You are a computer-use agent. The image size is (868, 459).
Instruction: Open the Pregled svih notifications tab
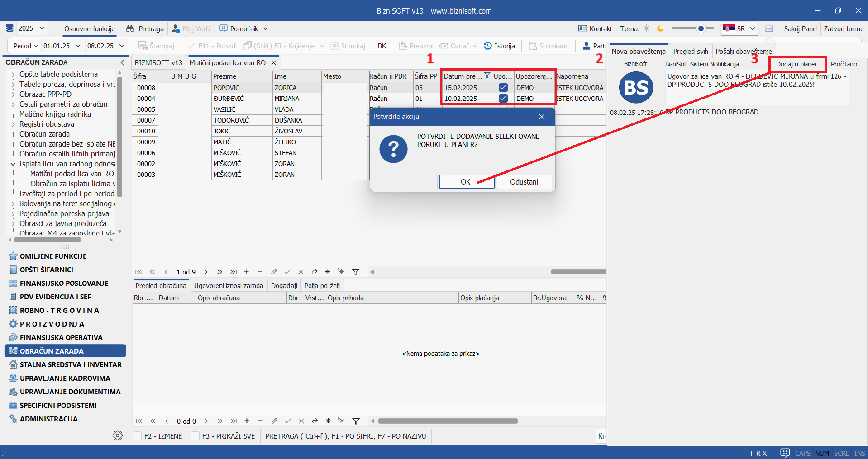coord(690,52)
